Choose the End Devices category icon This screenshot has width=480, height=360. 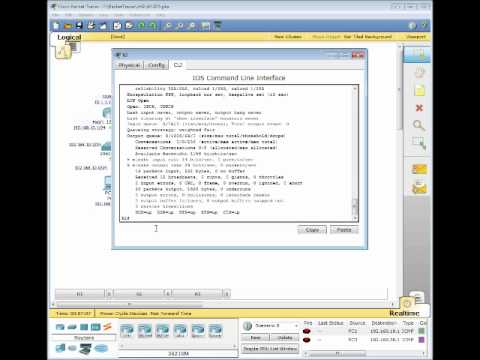tap(60, 348)
